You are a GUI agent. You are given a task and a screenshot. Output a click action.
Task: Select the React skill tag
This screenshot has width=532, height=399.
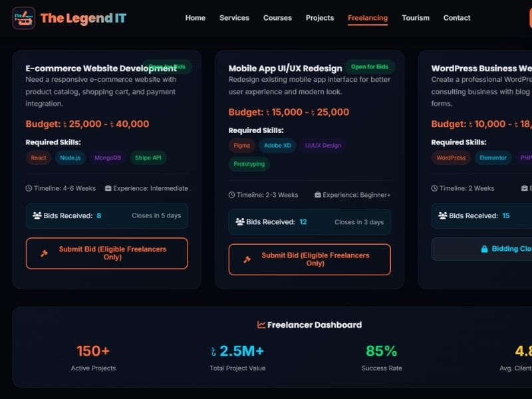pyautogui.click(x=38, y=158)
